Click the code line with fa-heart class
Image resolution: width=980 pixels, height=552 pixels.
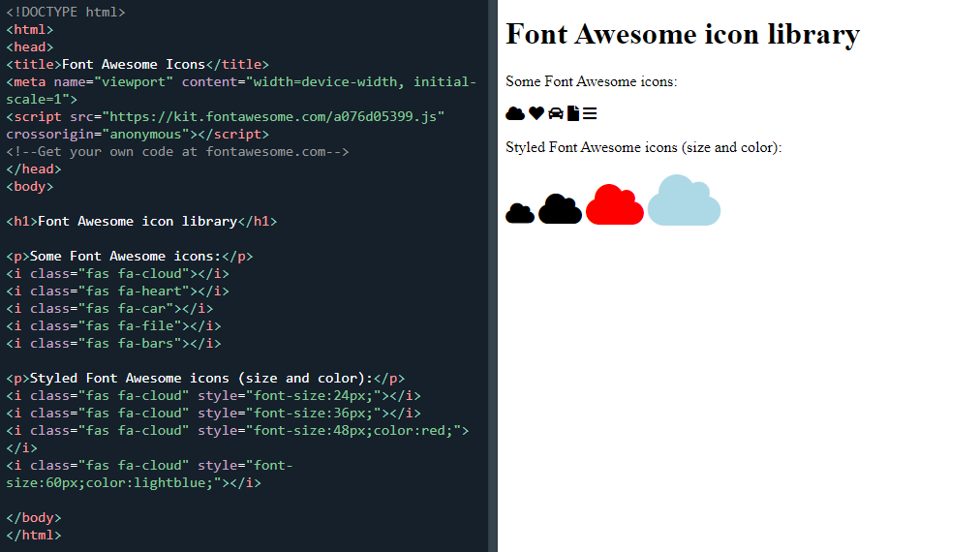117,291
